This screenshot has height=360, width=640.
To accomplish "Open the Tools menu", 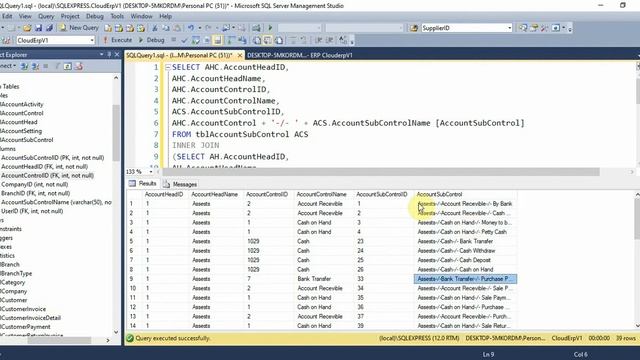I will [x=117, y=16].
